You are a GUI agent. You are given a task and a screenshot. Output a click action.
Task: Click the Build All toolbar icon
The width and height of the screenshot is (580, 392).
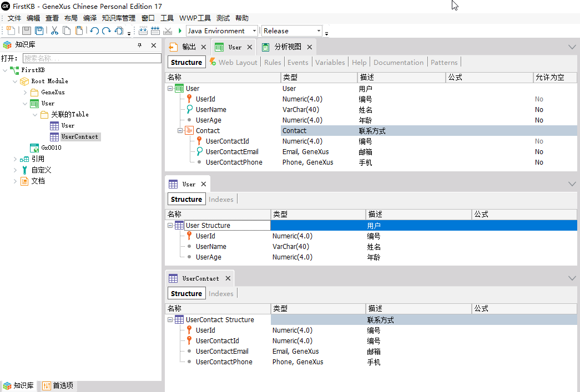[143, 30]
